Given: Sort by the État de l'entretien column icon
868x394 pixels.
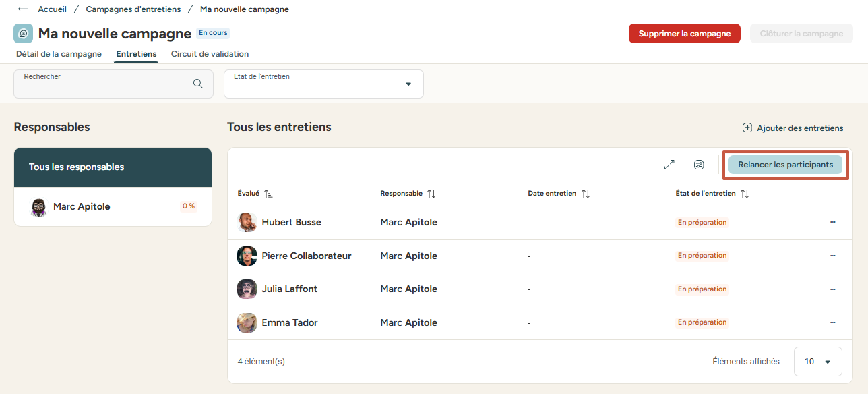Looking at the screenshot, I should [x=745, y=194].
